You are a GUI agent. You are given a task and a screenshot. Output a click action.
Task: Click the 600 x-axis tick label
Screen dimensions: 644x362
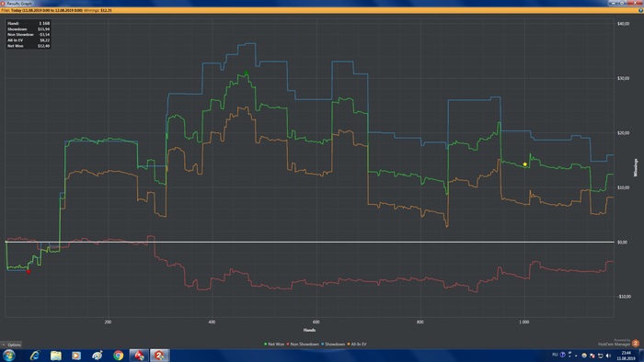(x=316, y=322)
